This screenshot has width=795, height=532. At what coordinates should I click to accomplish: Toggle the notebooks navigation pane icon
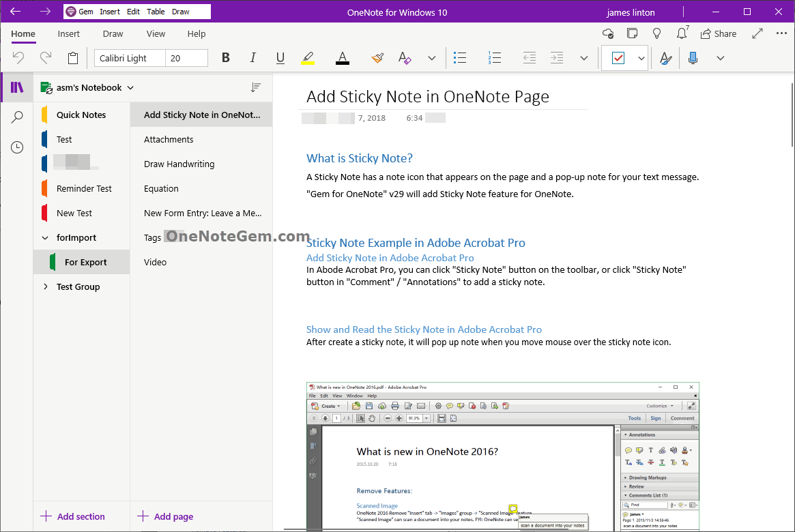point(17,88)
